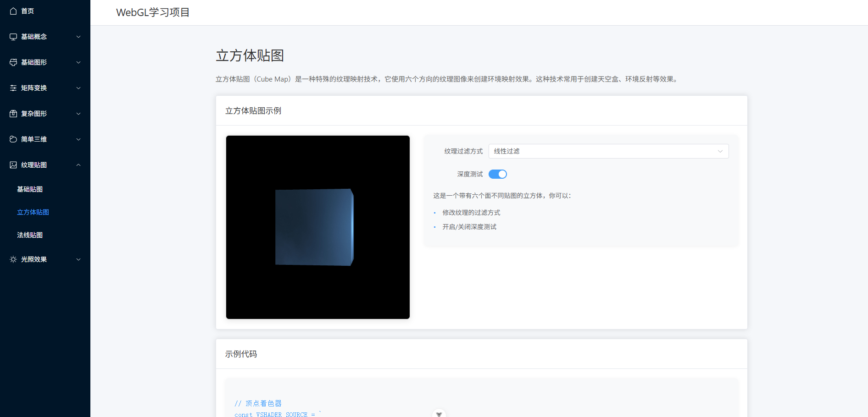Click the 立方体贴图示例 card title
Screen dimensions: 868x417
pos(253,111)
